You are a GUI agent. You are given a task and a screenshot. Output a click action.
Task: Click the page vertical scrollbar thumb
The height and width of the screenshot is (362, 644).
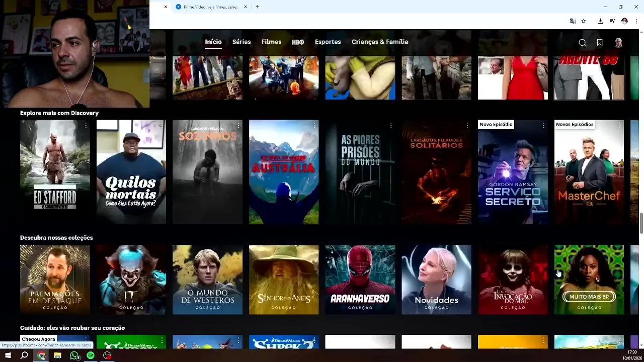click(x=641, y=223)
